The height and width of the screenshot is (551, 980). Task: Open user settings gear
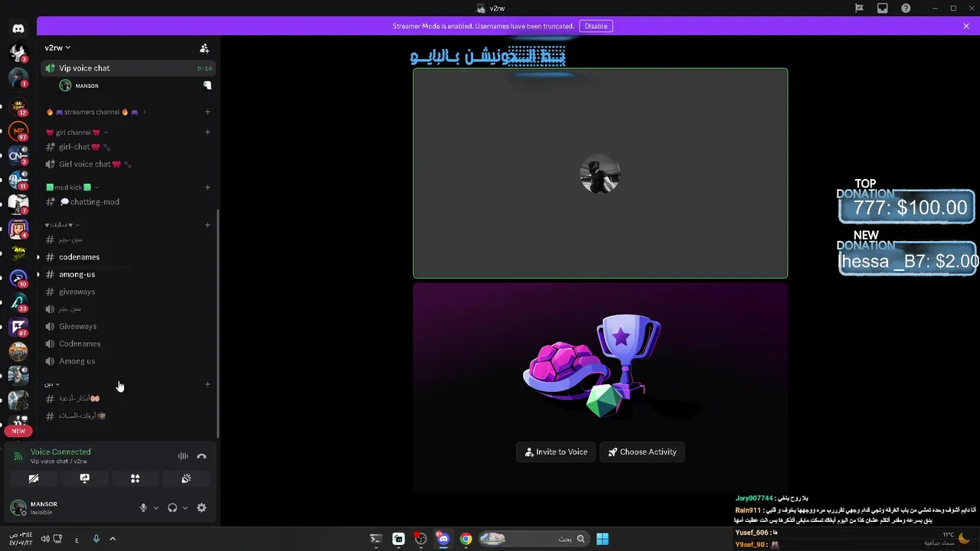(201, 507)
